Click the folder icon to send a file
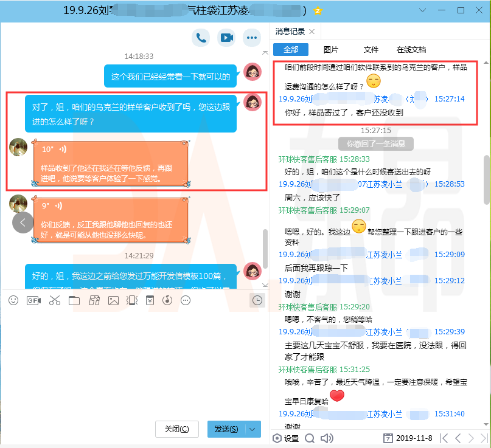 74,300
